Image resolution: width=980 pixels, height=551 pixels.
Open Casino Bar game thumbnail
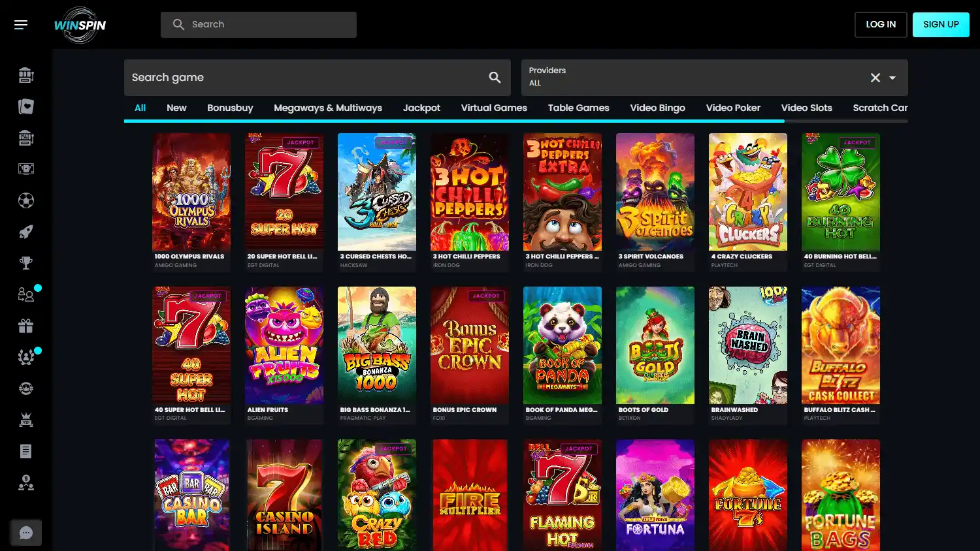point(191,495)
